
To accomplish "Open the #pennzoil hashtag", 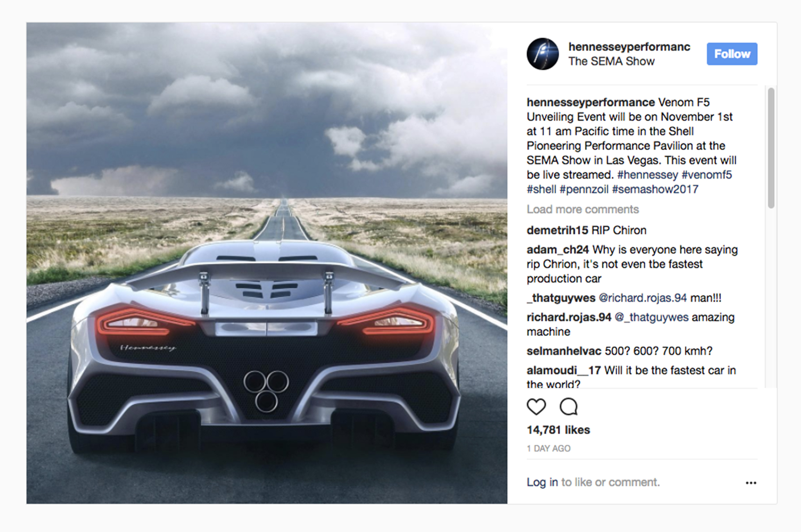I will [584, 189].
